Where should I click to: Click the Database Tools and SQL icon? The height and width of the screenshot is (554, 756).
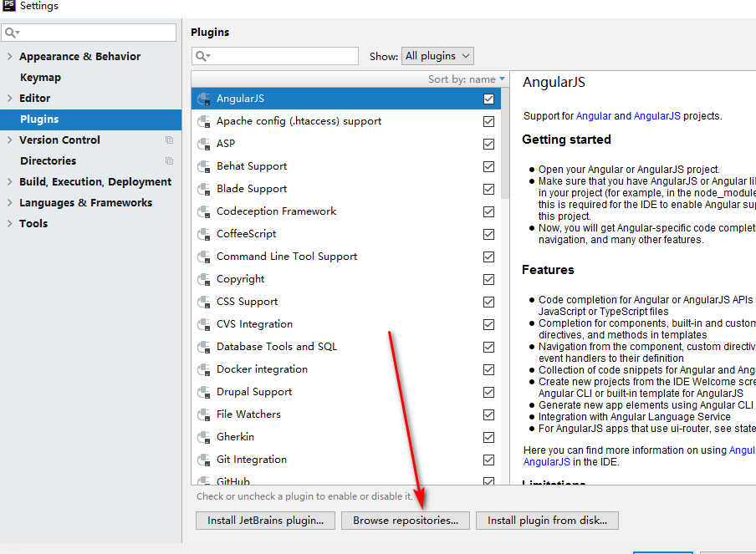point(204,347)
